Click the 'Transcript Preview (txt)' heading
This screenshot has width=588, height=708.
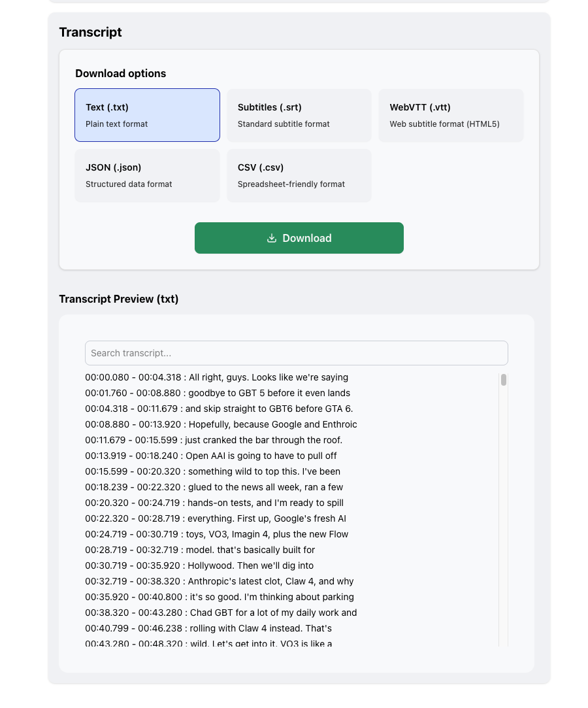coord(119,299)
